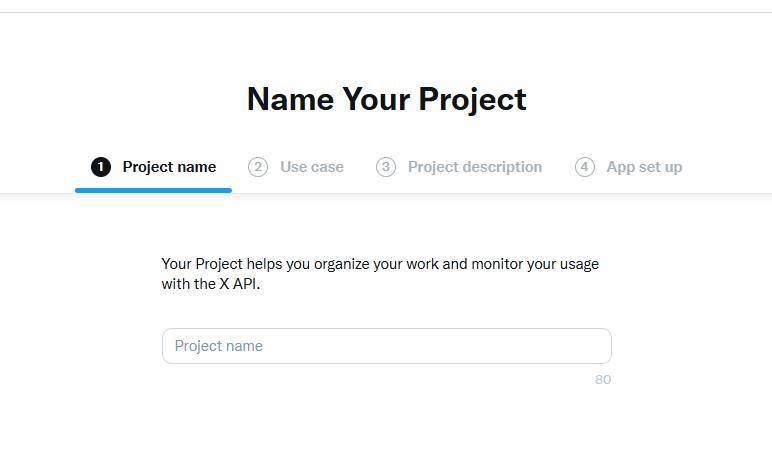Screen dimensions: 772x456
Task: Click the 'Project name' placeholder text
Action: (219, 346)
